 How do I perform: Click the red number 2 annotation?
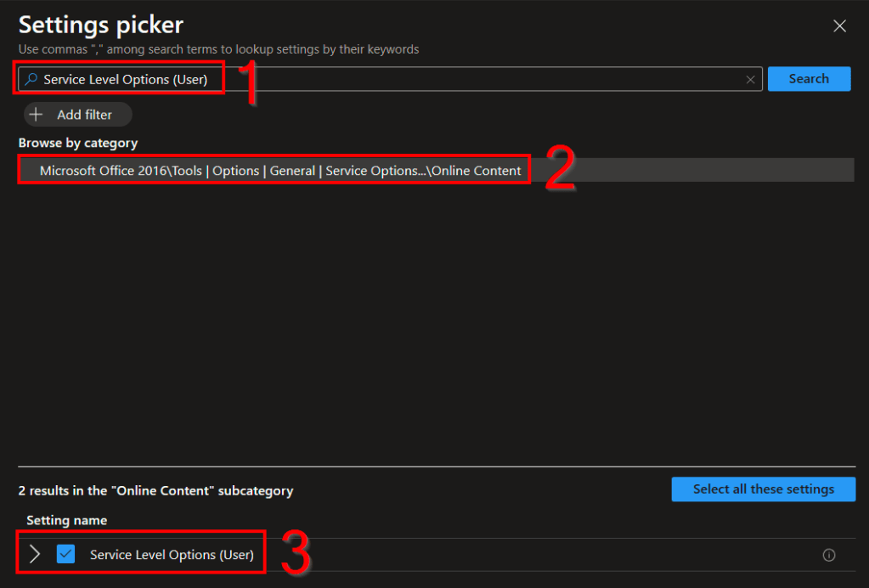[x=560, y=169]
